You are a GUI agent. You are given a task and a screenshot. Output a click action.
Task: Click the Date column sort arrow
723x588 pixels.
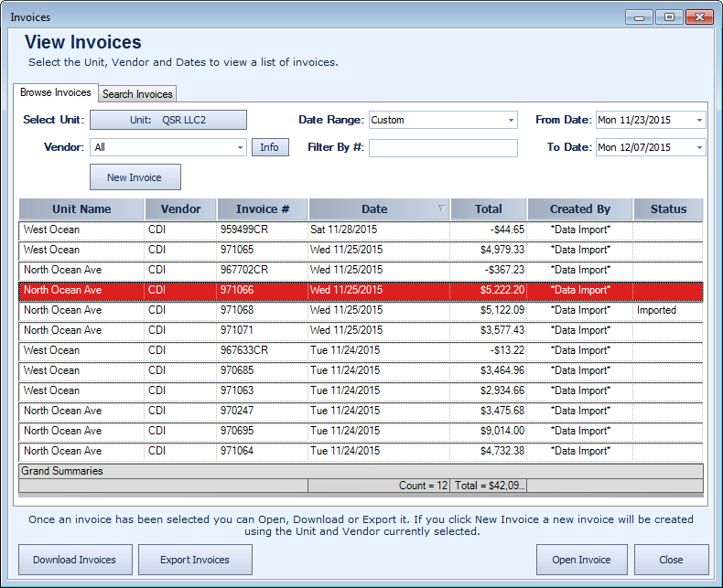[442, 209]
